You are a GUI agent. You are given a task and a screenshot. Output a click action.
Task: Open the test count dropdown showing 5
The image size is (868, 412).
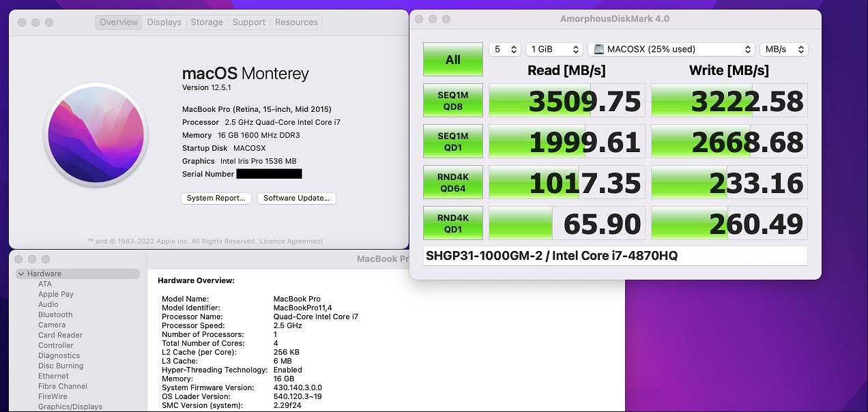pyautogui.click(x=505, y=49)
